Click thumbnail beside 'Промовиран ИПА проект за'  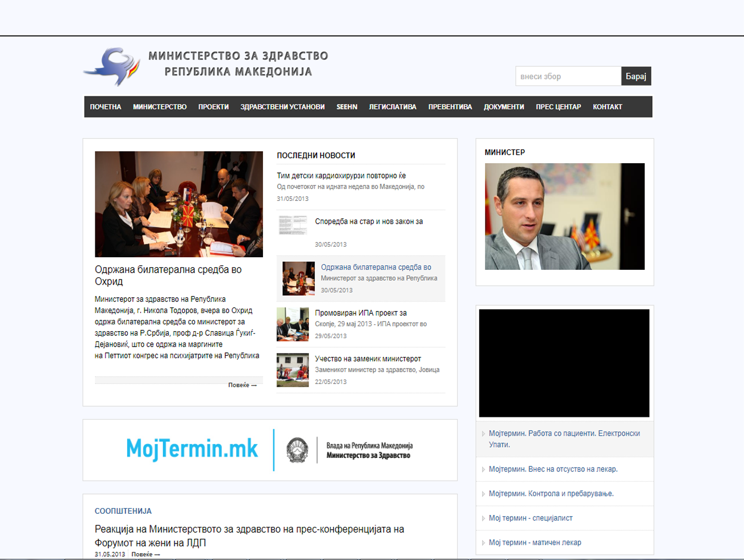click(293, 324)
